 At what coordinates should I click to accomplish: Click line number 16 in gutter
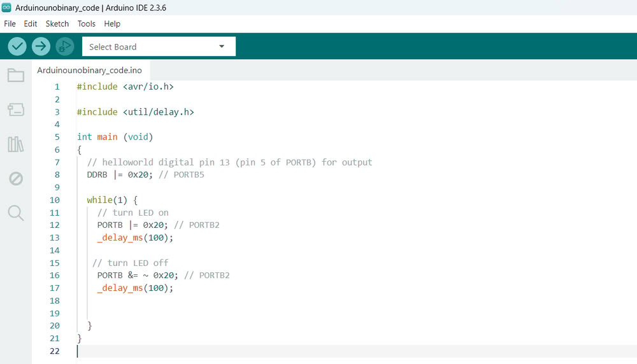click(x=54, y=276)
